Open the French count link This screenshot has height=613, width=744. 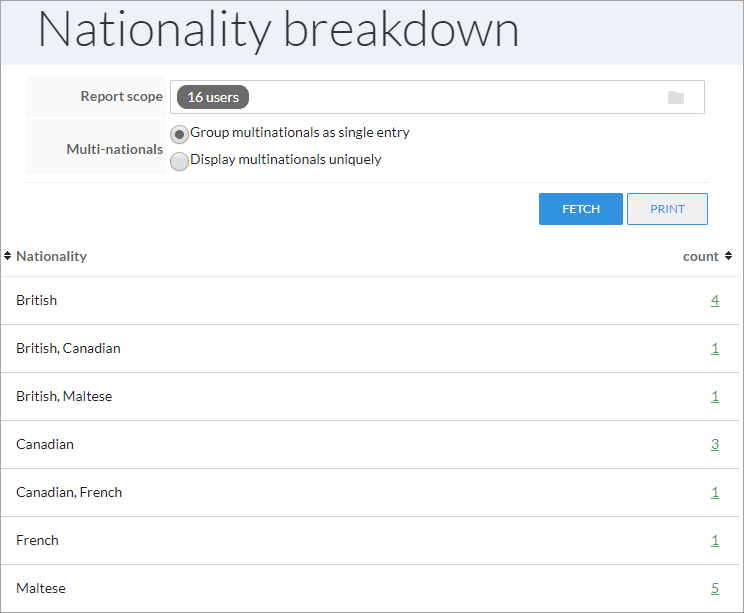tap(715, 540)
